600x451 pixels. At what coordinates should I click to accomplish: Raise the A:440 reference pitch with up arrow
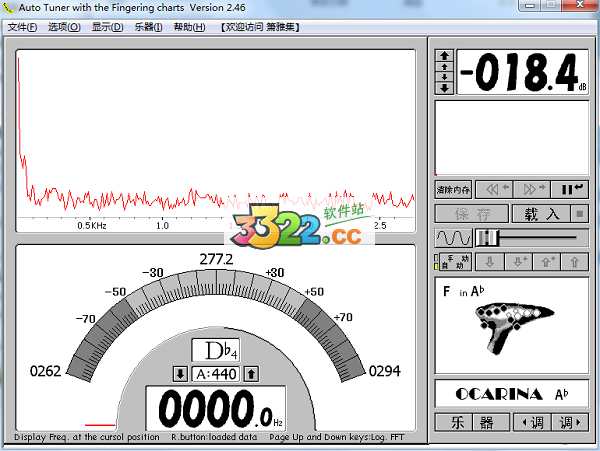point(252,374)
